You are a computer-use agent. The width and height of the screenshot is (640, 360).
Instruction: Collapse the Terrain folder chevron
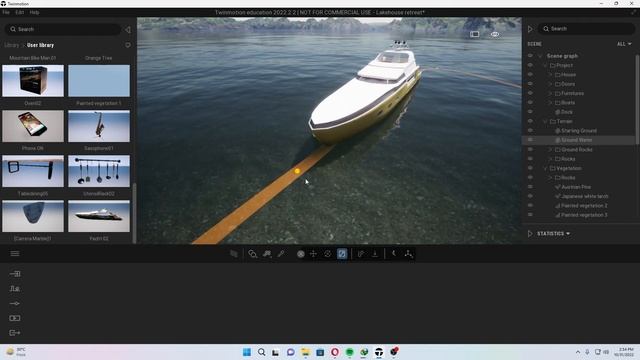point(545,122)
